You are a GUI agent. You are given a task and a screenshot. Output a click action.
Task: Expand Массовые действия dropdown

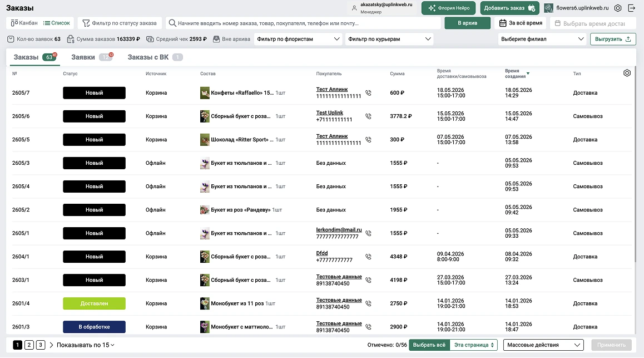tap(543, 345)
